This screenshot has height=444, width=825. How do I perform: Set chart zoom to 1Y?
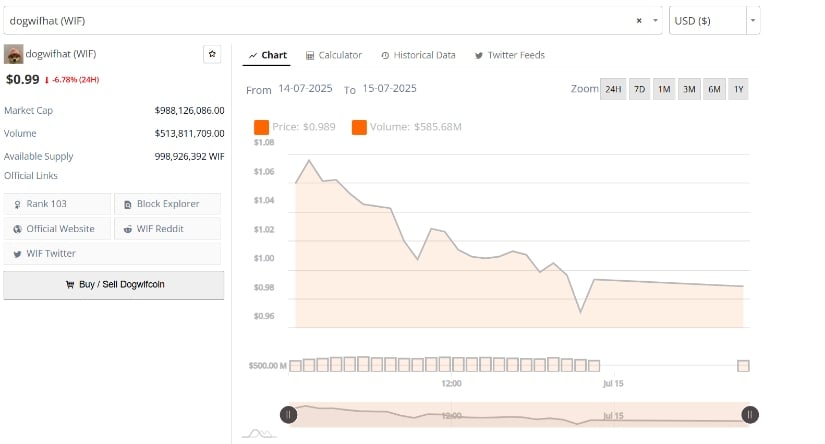coord(739,89)
